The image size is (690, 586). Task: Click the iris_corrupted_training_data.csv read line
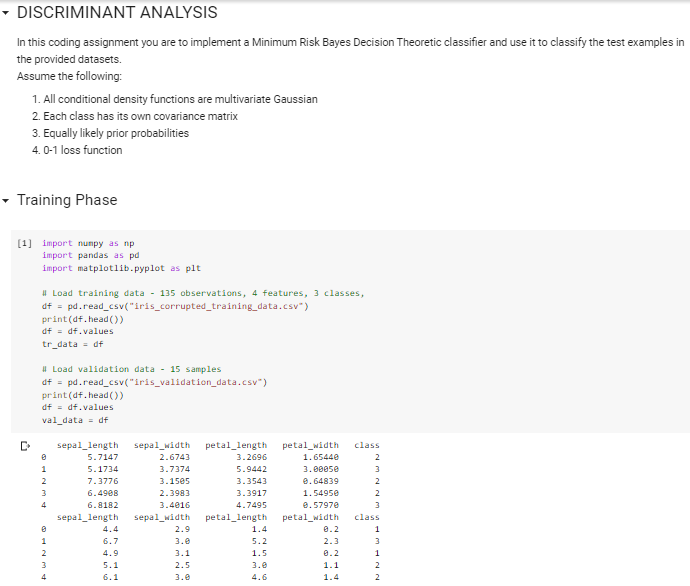tap(175, 306)
